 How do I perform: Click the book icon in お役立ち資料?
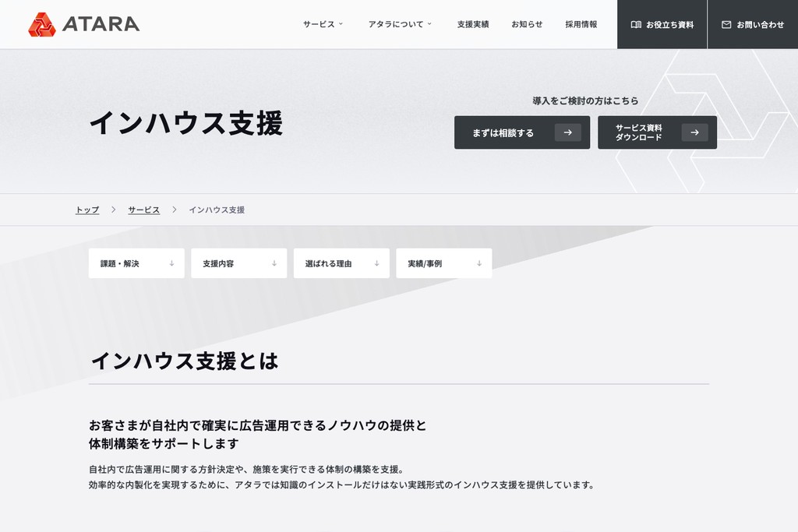point(636,24)
